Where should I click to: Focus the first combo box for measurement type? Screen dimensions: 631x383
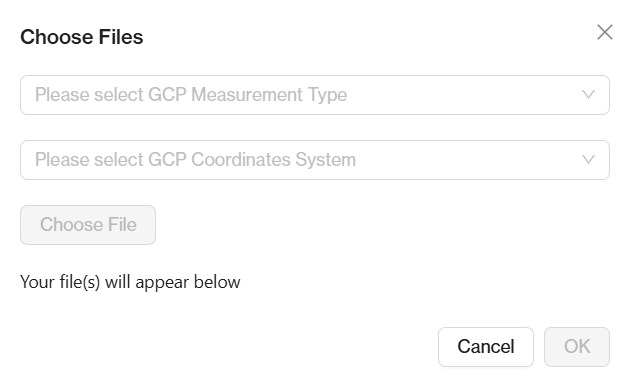coord(315,95)
